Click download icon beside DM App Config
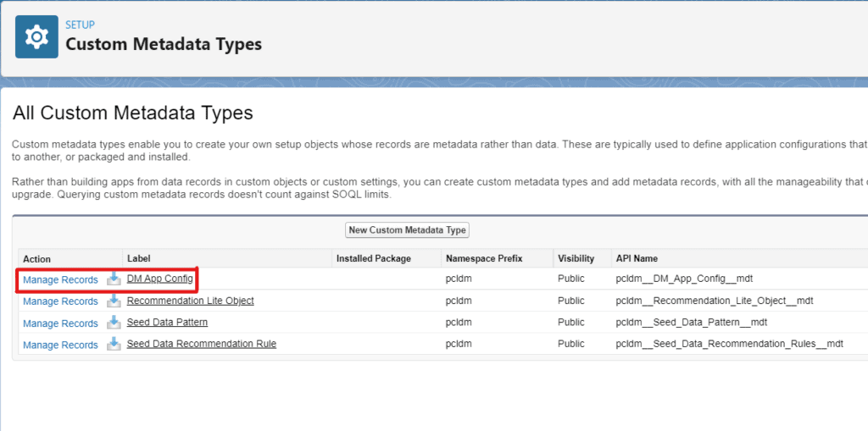This screenshot has height=431, width=868. 114,279
